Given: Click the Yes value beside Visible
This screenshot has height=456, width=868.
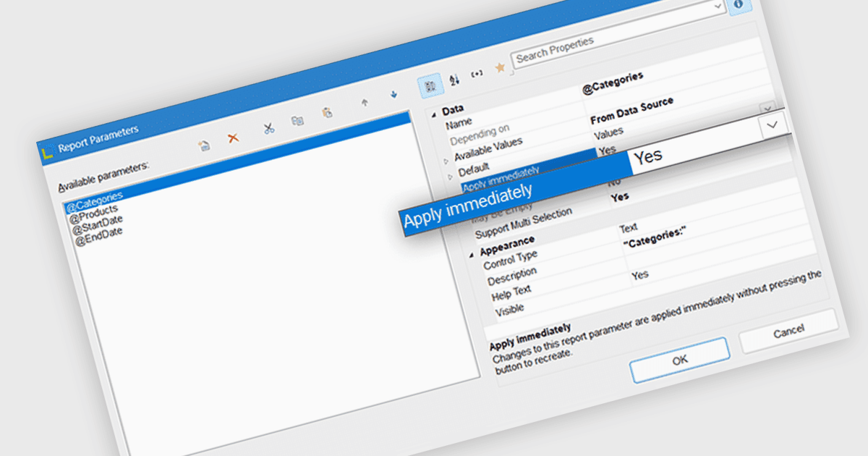Looking at the screenshot, I should pos(639,275).
